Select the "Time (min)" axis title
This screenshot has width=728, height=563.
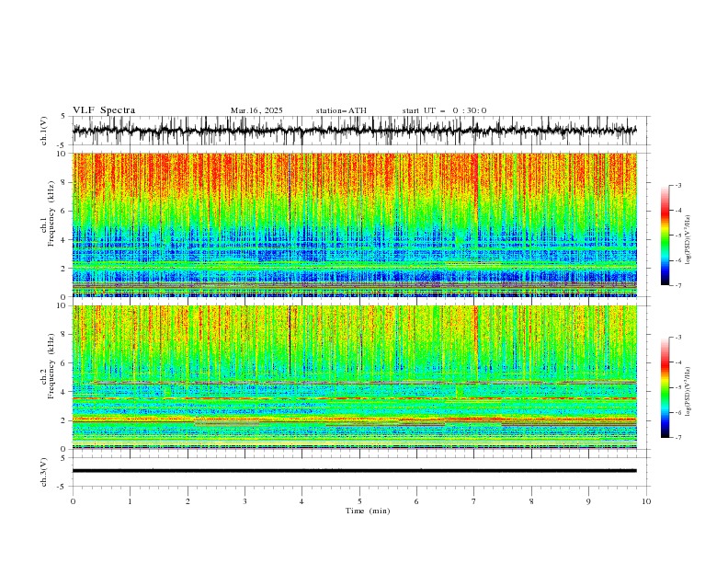(368, 511)
